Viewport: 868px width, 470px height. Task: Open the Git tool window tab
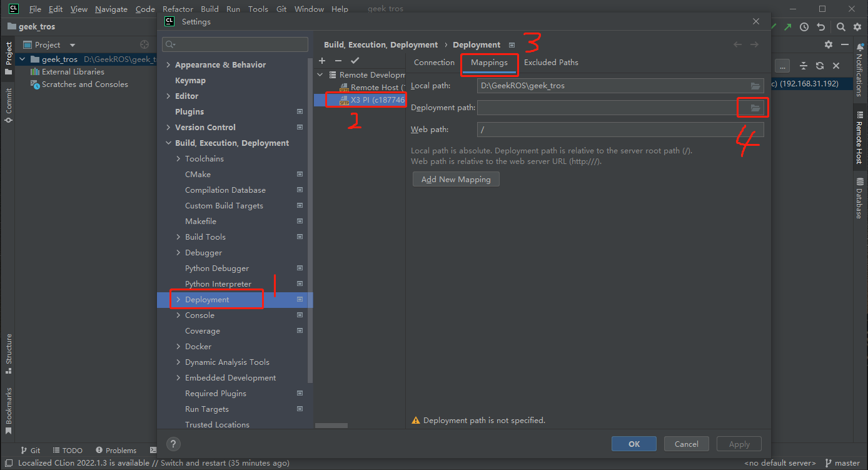30,450
